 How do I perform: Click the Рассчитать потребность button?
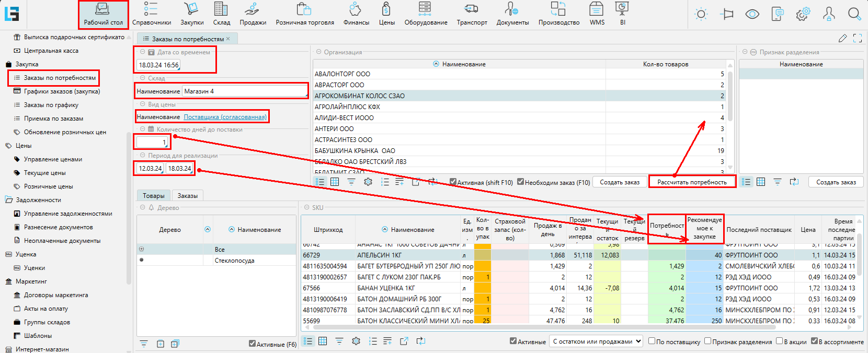coord(692,182)
